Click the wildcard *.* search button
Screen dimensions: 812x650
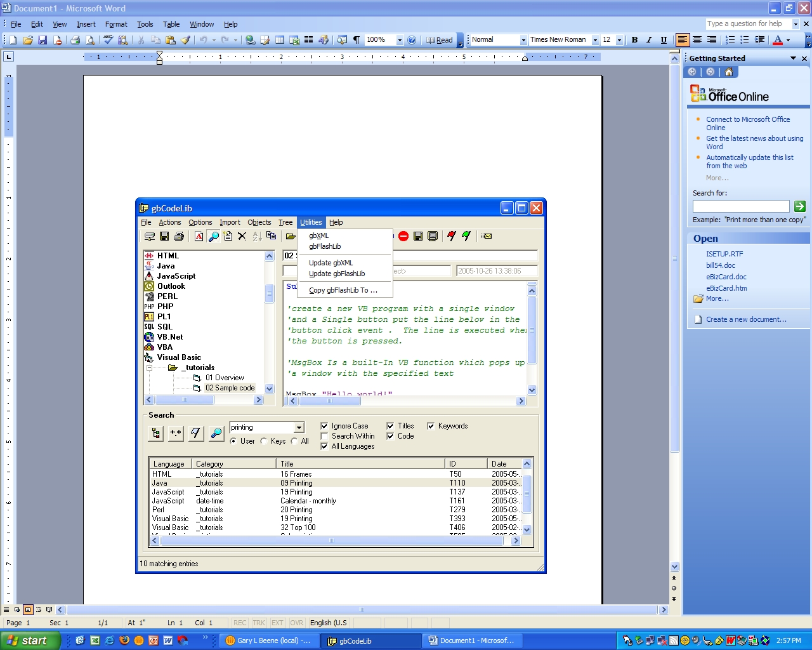pos(176,433)
